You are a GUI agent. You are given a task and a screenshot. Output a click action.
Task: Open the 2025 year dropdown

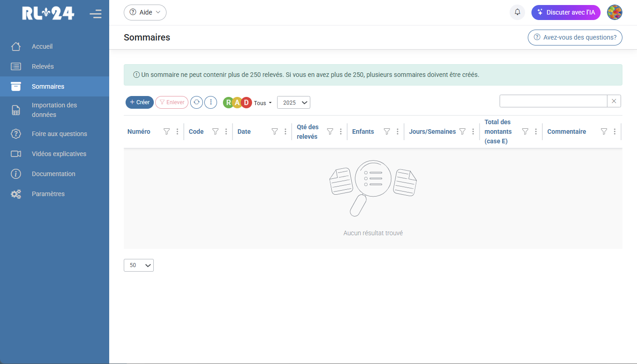click(x=293, y=102)
